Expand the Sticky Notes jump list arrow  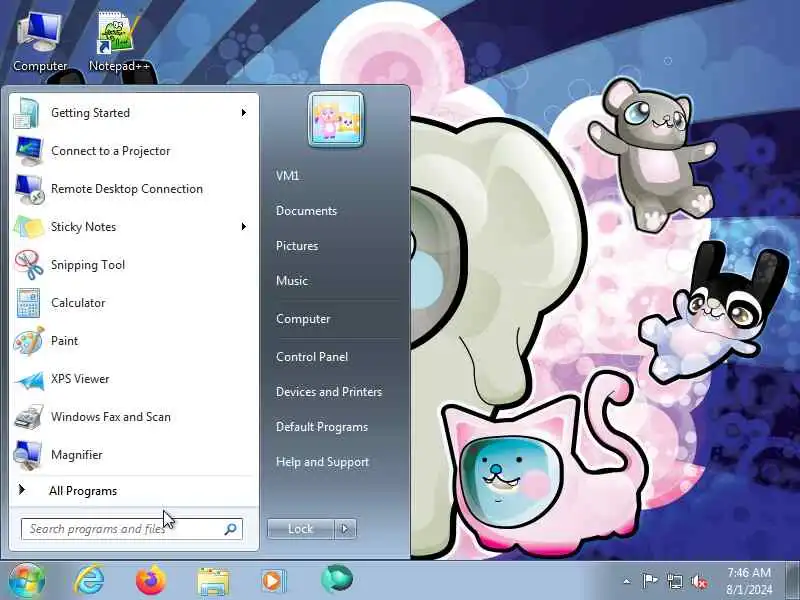point(244,227)
